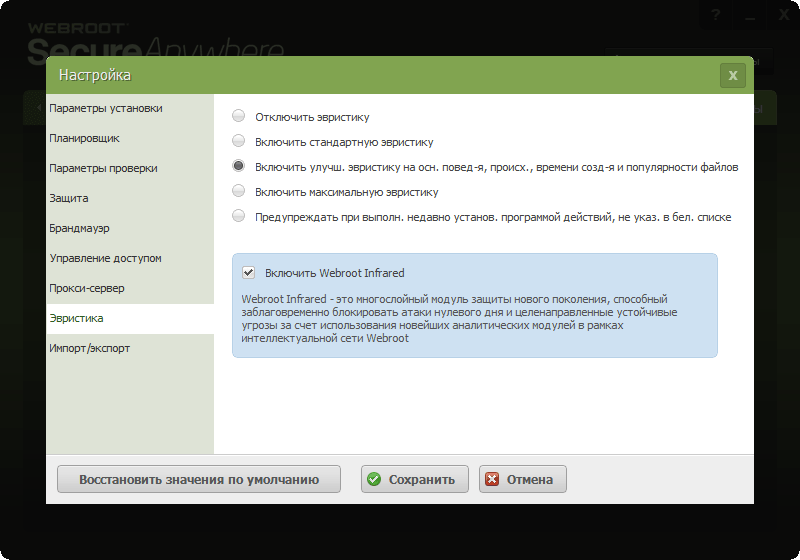Toggle 'Включить Webroot Infrared' checkbox

pyautogui.click(x=248, y=272)
